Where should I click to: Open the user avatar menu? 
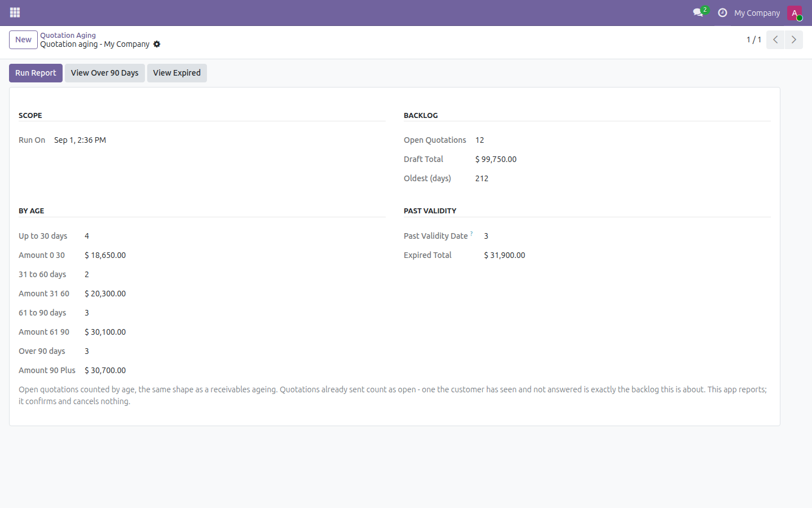click(795, 13)
